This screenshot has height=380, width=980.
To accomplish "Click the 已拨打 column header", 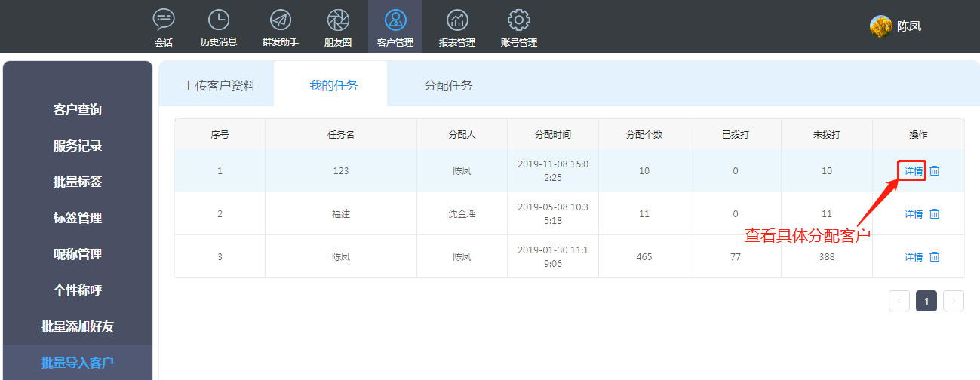I will [x=736, y=134].
